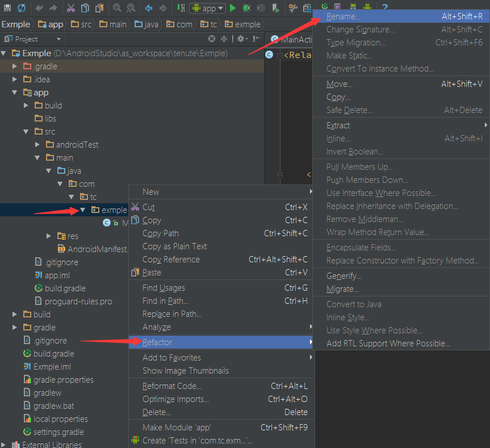Open the Project panel gear settings
The width and height of the screenshot is (490, 448).
pyautogui.click(x=242, y=39)
